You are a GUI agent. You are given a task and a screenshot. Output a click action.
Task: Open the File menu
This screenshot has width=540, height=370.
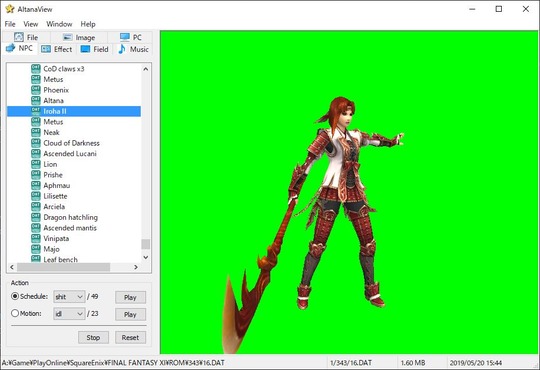(10, 24)
